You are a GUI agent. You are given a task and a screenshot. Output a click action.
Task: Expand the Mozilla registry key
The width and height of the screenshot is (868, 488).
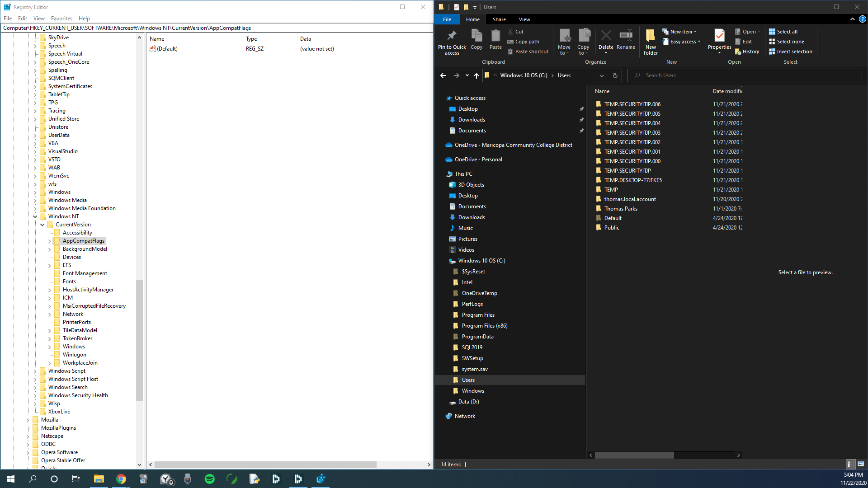click(x=28, y=420)
